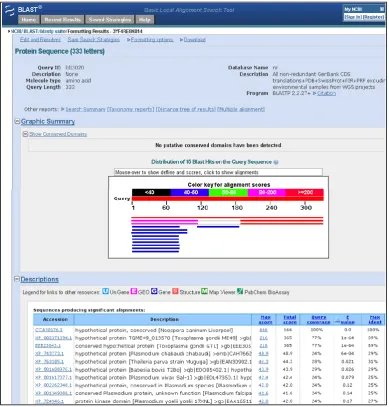389x407 pixels.
Task: Open max score 48.9 link for Plasmodium chabaudi
Action: pyautogui.click(x=264, y=353)
